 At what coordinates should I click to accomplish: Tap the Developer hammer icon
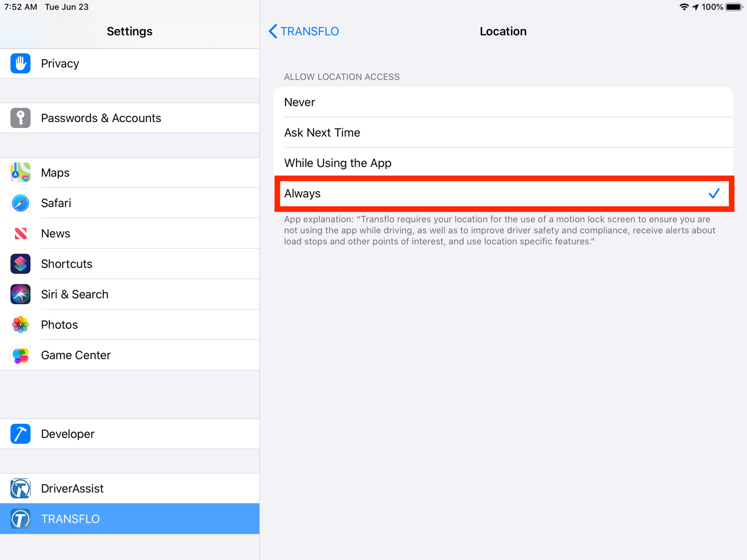[20, 434]
